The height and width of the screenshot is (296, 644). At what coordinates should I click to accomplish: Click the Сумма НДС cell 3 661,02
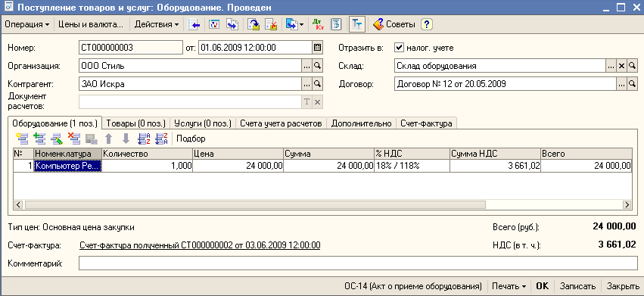[495, 166]
